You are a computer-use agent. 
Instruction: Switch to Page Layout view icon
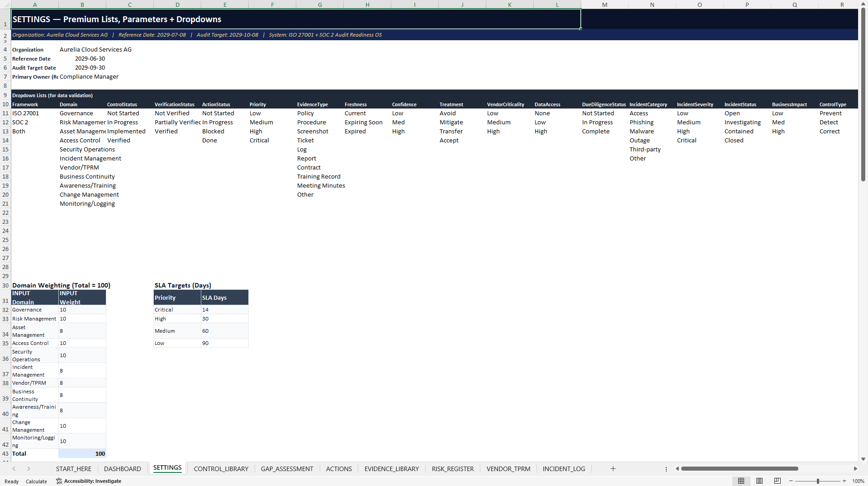point(759,481)
